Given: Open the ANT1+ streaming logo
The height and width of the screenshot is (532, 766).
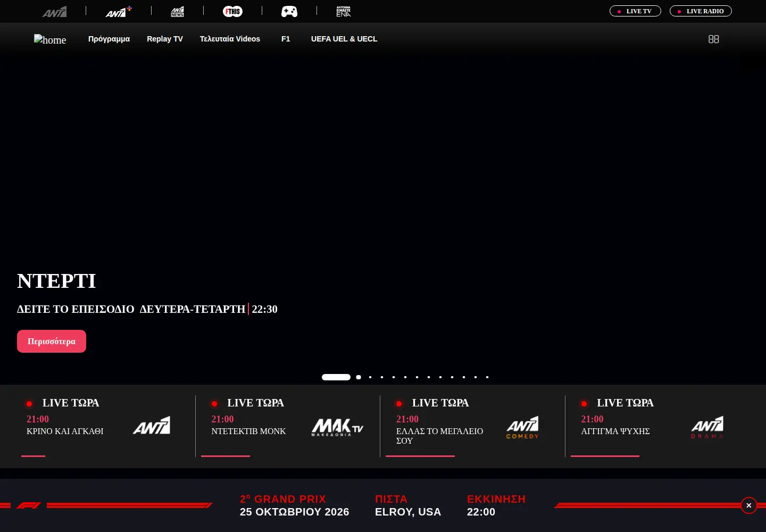Looking at the screenshot, I should tap(119, 11).
